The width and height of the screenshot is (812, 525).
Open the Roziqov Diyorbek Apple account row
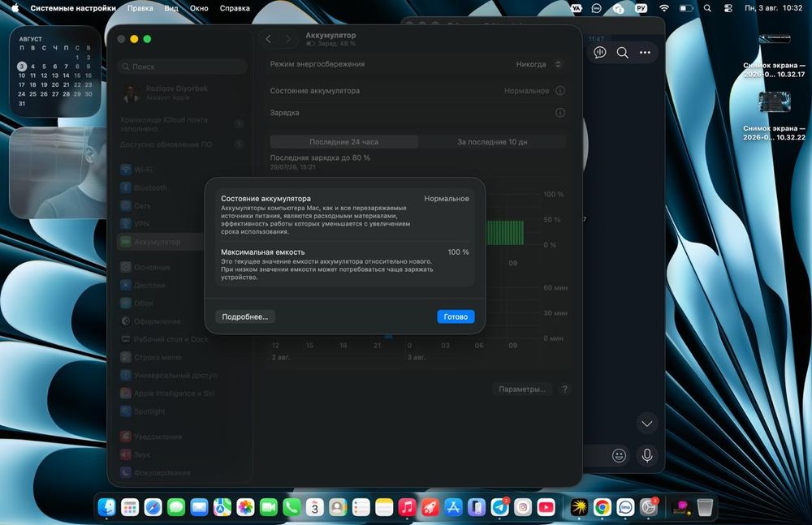(x=182, y=93)
